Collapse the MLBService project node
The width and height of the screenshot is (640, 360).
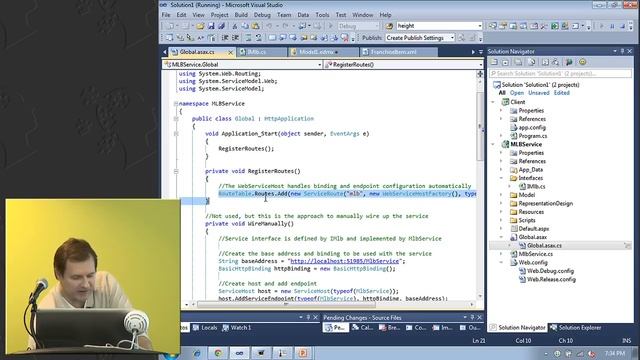click(x=493, y=144)
